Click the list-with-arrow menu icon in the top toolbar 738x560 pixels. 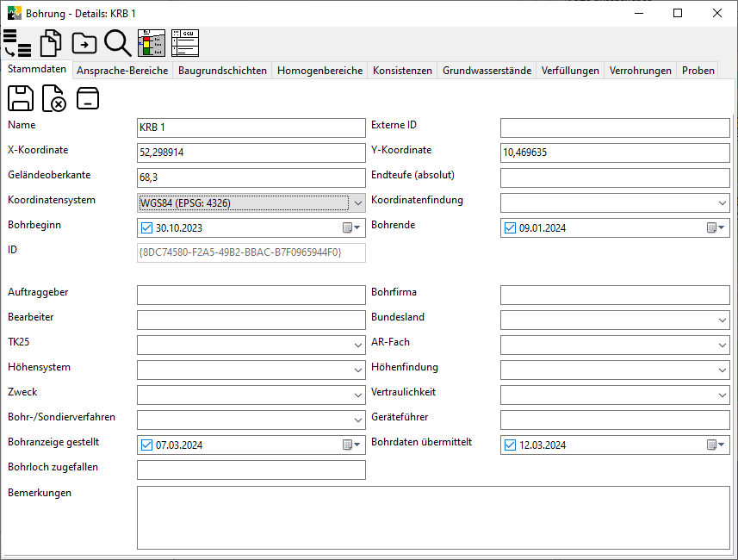click(17, 43)
